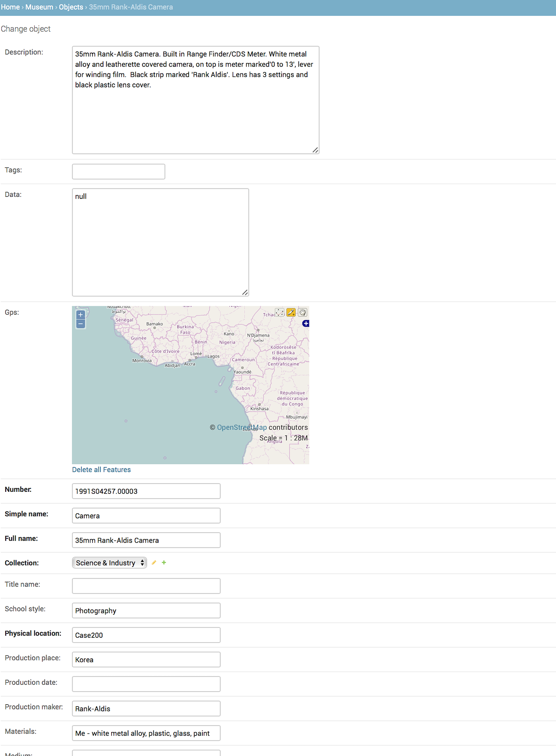Open the Collection dropdown
The height and width of the screenshot is (756, 556).
click(x=109, y=563)
